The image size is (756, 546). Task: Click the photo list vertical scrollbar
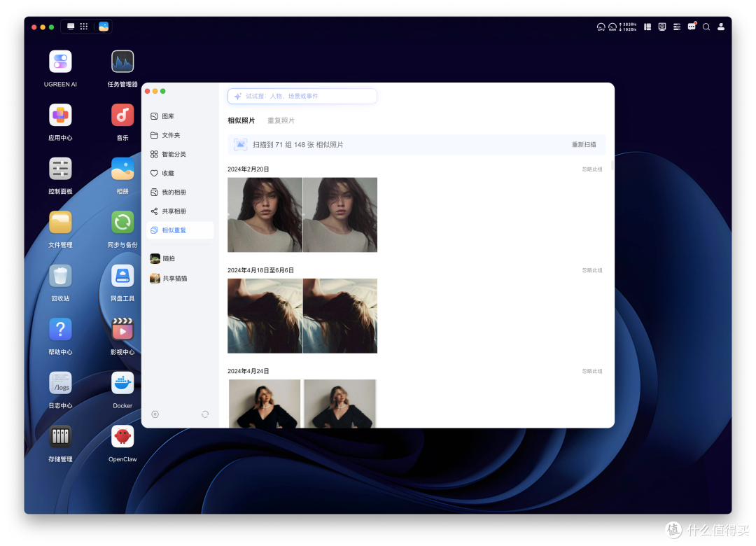coord(612,165)
